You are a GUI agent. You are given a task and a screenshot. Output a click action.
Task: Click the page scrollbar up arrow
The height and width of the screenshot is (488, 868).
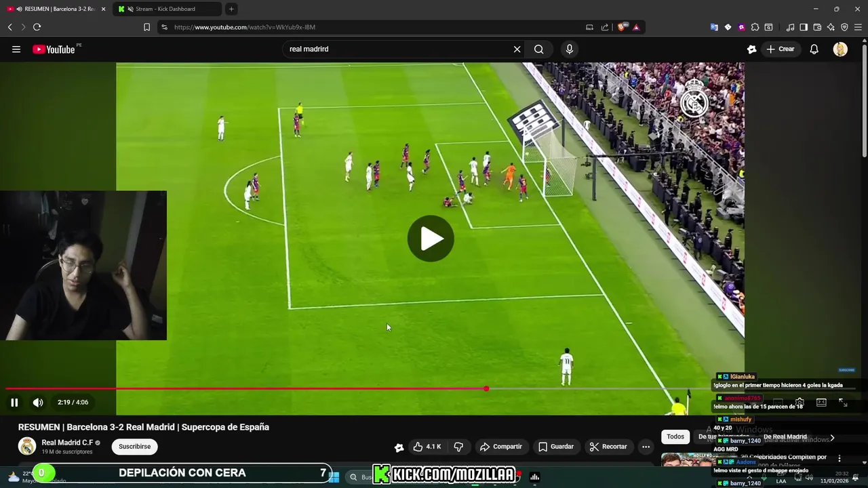coord(864,41)
